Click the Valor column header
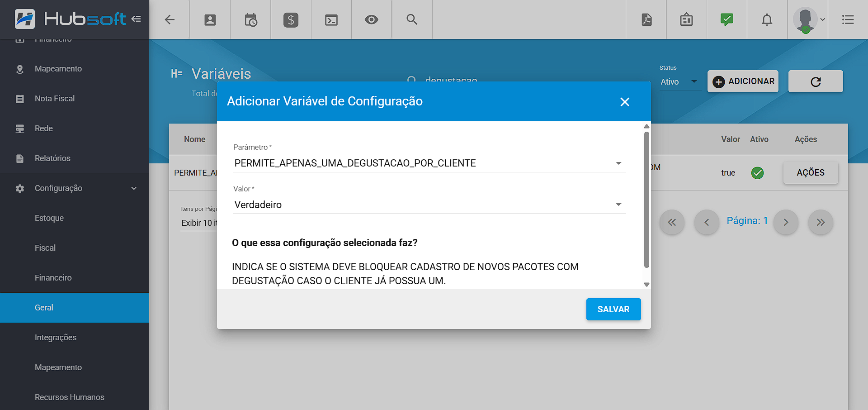This screenshot has height=410, width=868. coord(731,139)
